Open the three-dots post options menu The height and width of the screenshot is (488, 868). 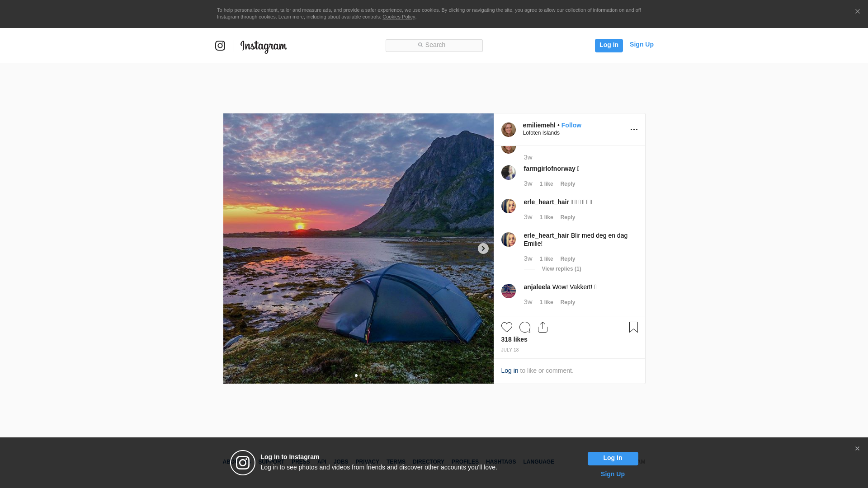tap(634, 130)
